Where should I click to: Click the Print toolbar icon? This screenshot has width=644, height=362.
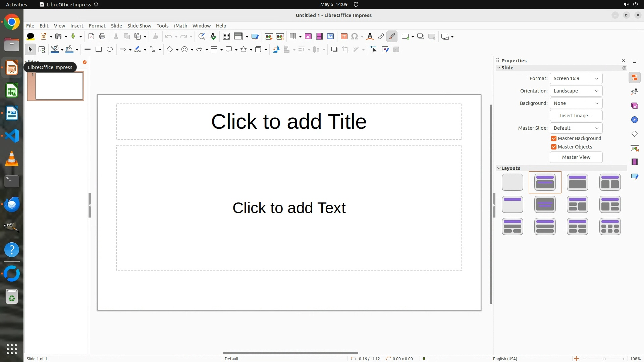[102, 37]
